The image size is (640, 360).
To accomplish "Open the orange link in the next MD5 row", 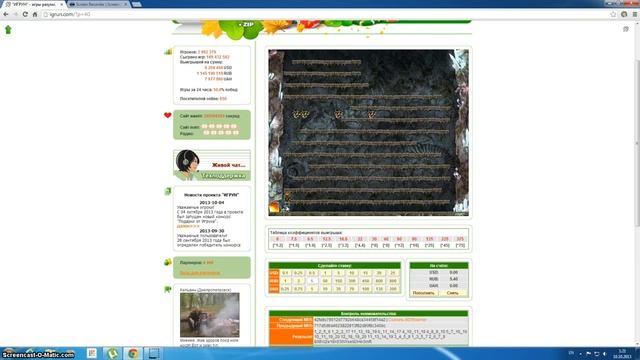I will click(x=406, y=320).
